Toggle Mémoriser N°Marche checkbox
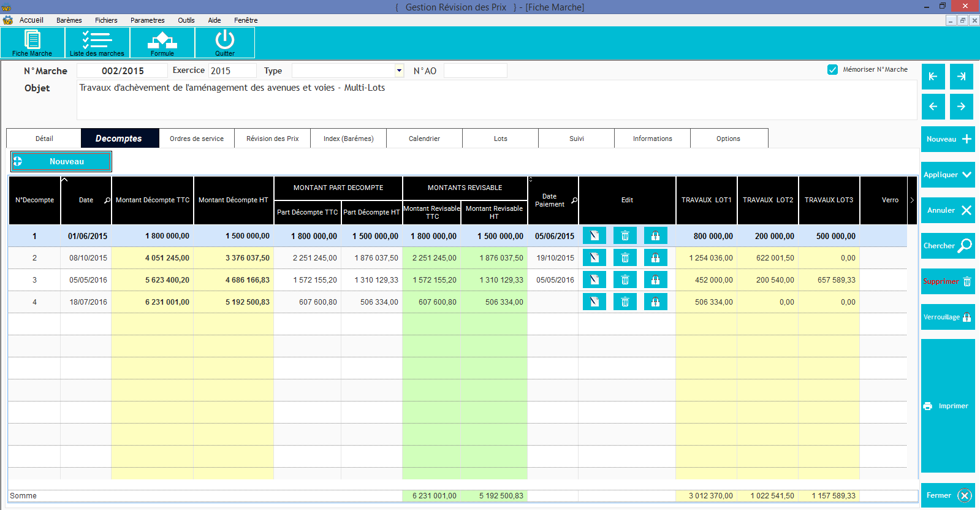Screen dimensions: 980x510 (x=832, y=70)
